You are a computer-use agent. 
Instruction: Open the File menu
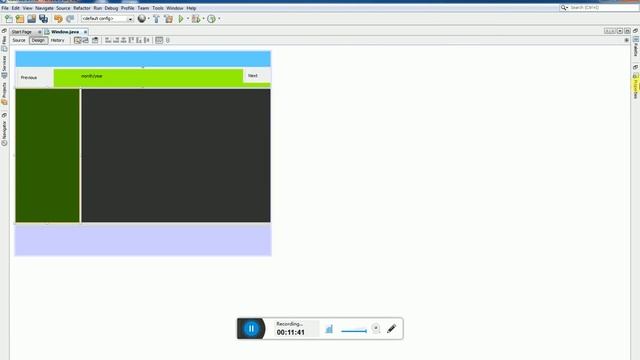coord(5,8)
